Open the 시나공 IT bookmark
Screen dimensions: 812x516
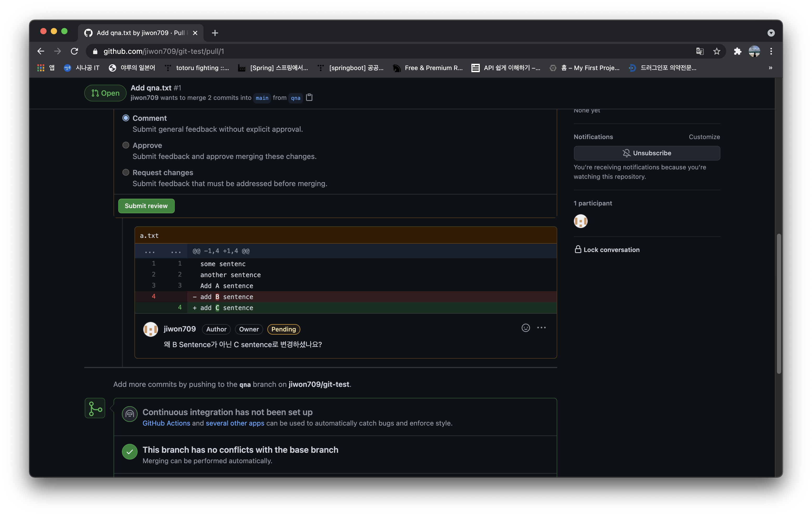click(82, 68)
